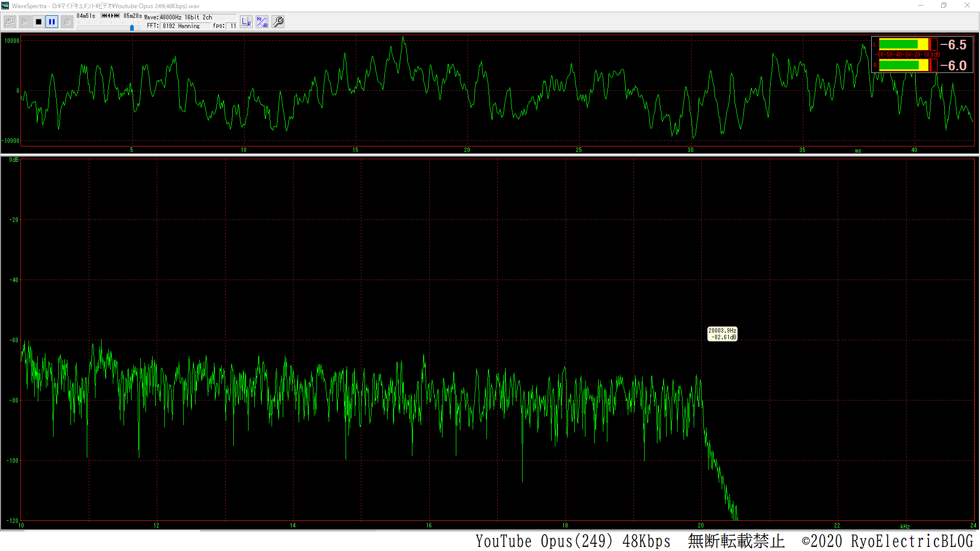Open settings with the wrench icon
Screen dimensions: 980x551
pos(278,22)
